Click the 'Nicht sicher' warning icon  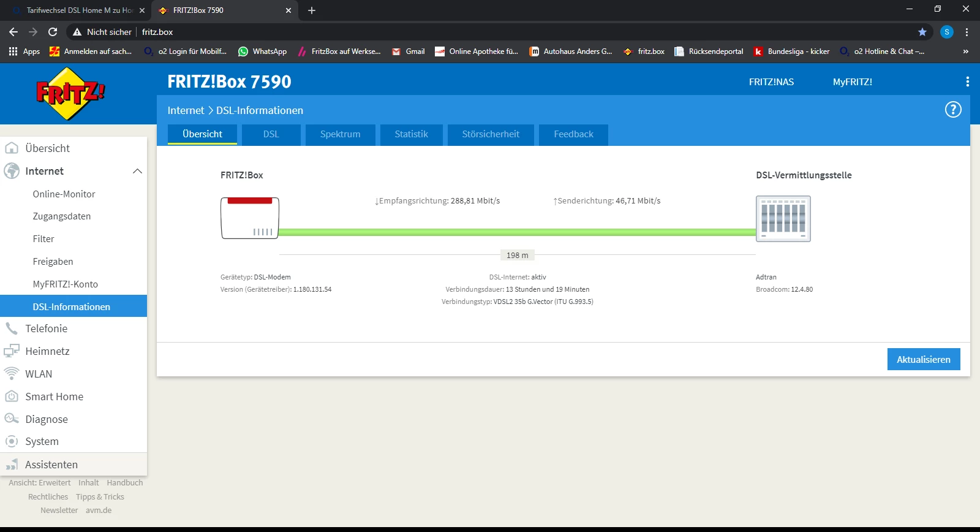77,32
